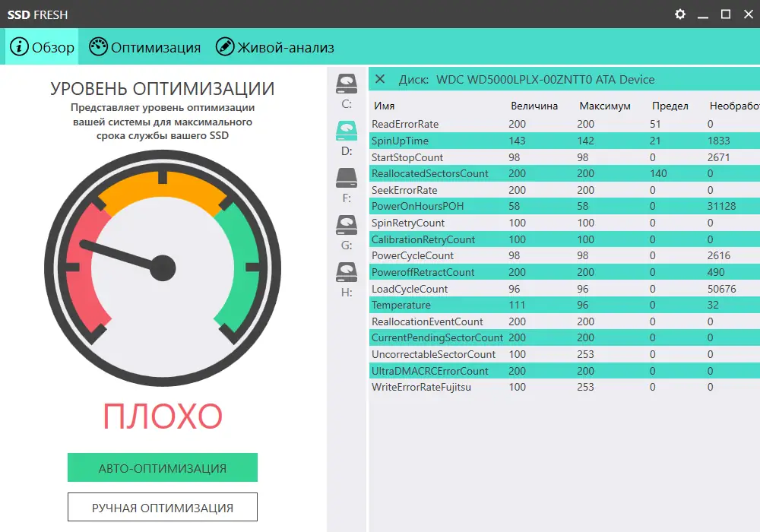Click the disk name WDC WD5000LPLX-00ZNTT0
Viewport: 760px width, 532px height.
click(514, 80)
